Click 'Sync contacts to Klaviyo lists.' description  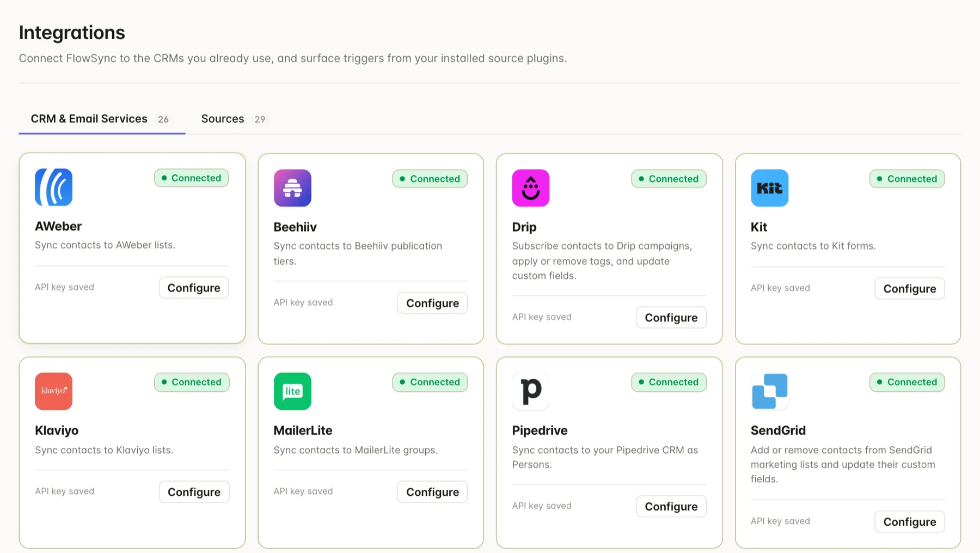coord(104,450)
